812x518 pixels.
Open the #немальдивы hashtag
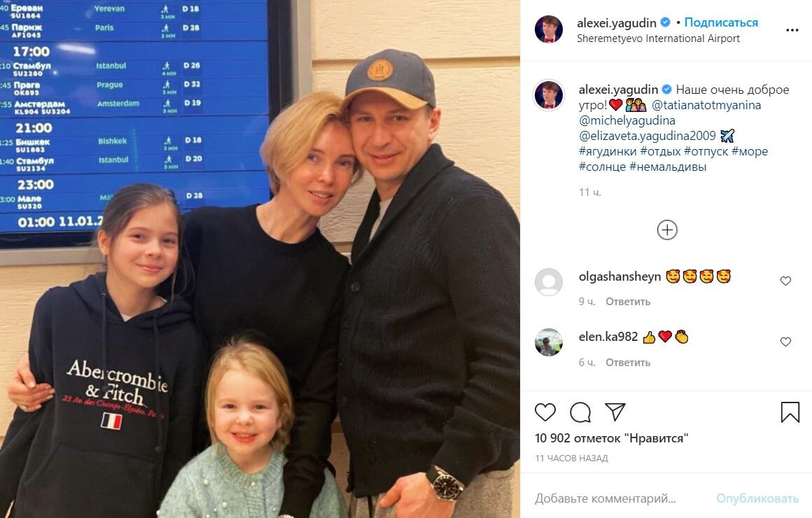tap(668, 167)
